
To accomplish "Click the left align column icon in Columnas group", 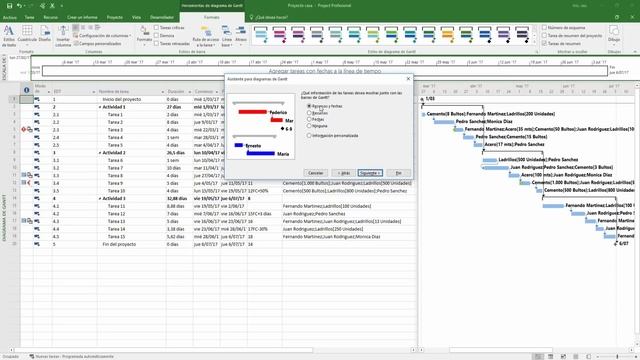I will 76,27.
